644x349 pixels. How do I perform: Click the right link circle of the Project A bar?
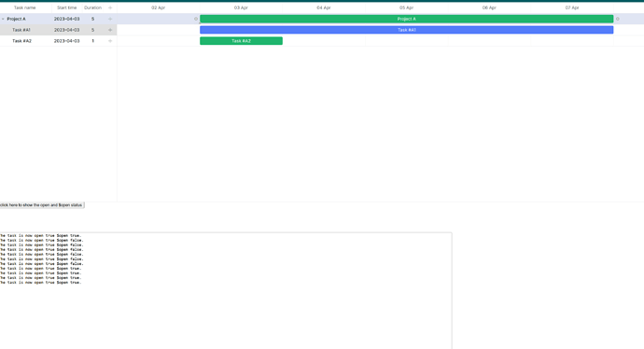617,19
